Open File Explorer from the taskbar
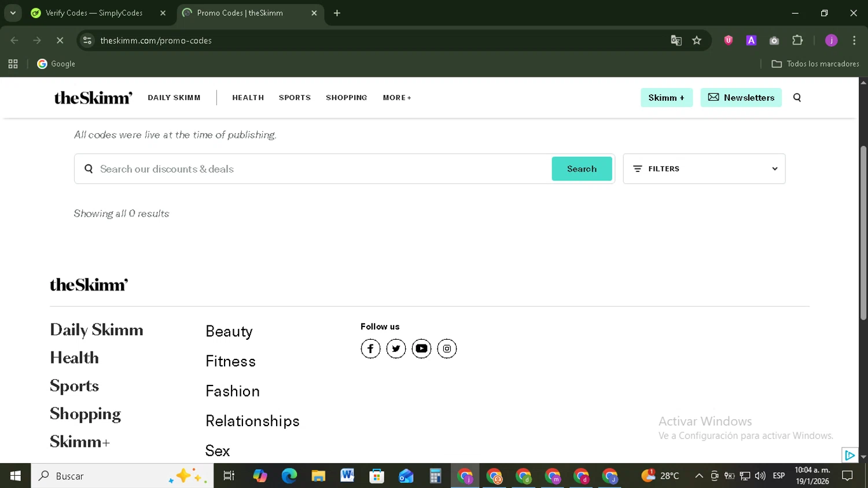Viewport: 868px width, 488px height. pyautogui.click(x=318, y=476)
